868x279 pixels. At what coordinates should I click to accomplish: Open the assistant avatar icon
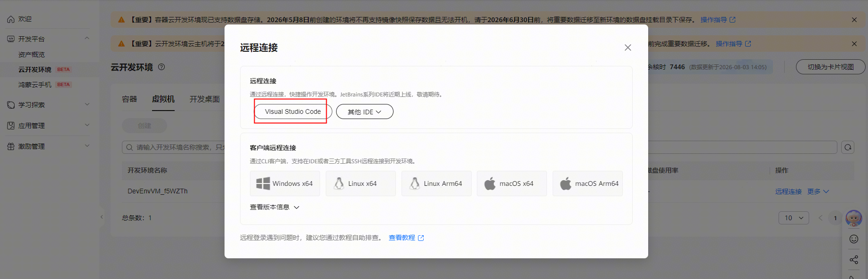point(854,218)
